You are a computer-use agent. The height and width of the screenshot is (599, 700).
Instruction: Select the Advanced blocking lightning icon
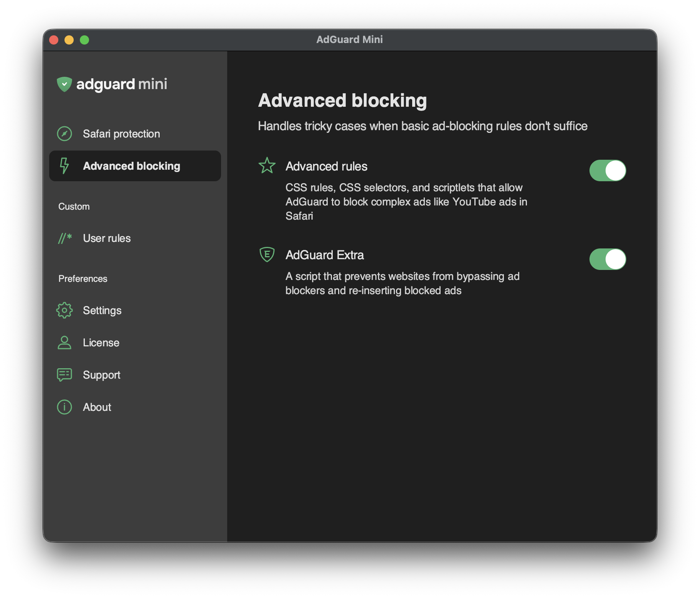[x=64, y=166]
